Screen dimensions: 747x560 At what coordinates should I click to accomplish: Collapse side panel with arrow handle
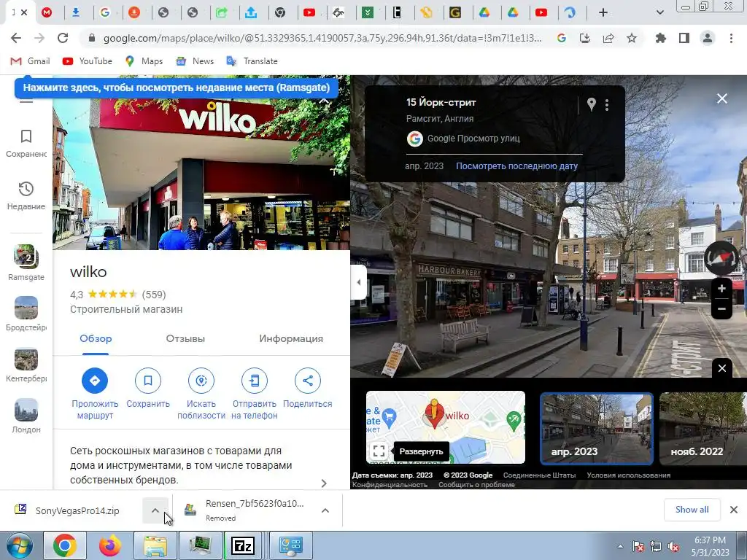[x=358, y=282]
